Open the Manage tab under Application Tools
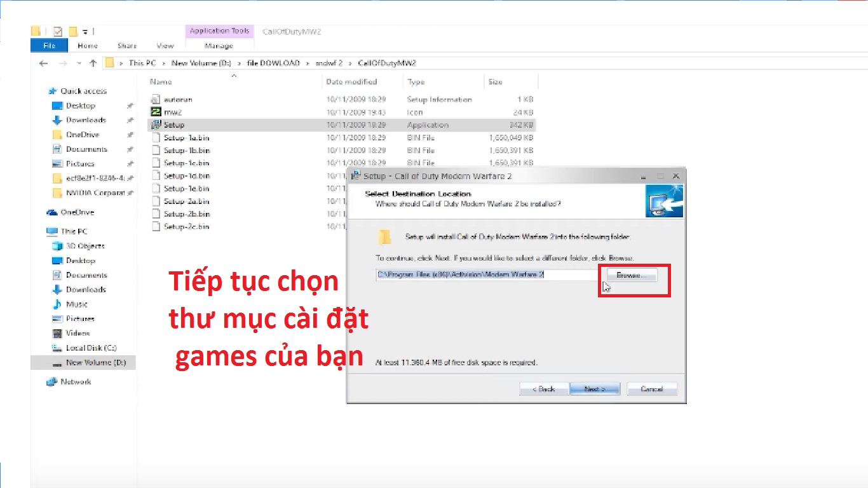Screen dimensions: 868x488 coord(219,45)
